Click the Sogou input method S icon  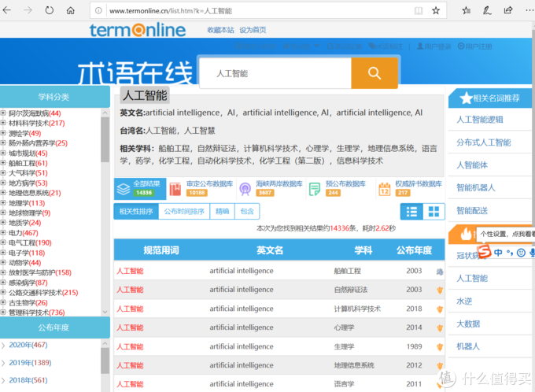tap(487, 251)
